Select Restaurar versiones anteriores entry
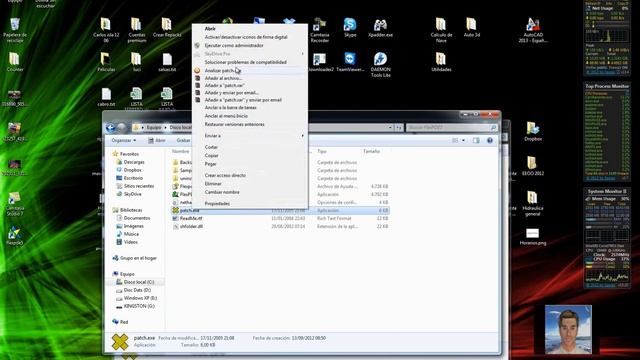 [x=235, y=124]
